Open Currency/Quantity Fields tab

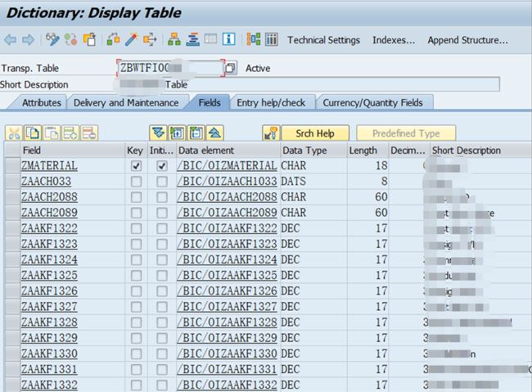coord(372,102)
